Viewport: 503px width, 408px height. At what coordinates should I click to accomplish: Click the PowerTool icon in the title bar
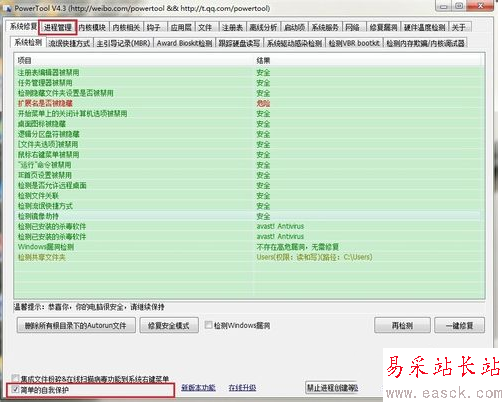click(x=8, y=8)
